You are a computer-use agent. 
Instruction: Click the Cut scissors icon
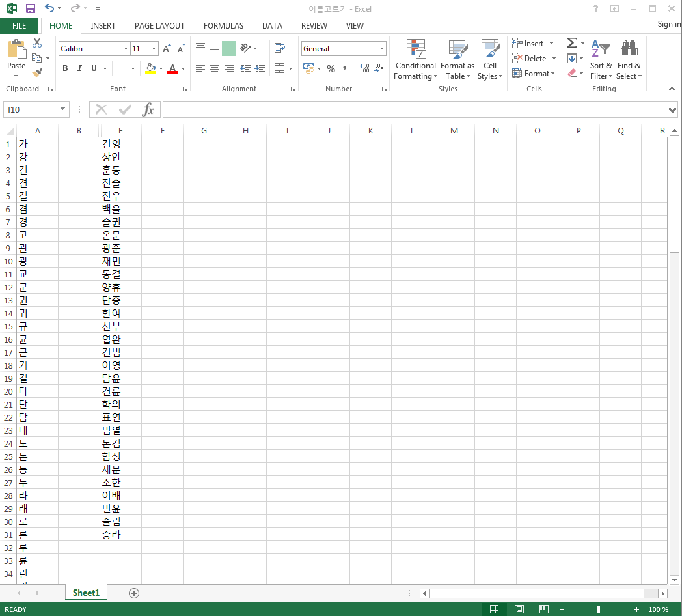click(x=37, y=43)
